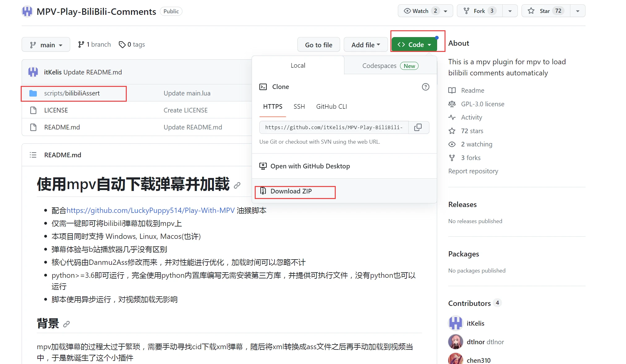Click the scales icon beside GPL-3.0 license

tap(452, 104)
